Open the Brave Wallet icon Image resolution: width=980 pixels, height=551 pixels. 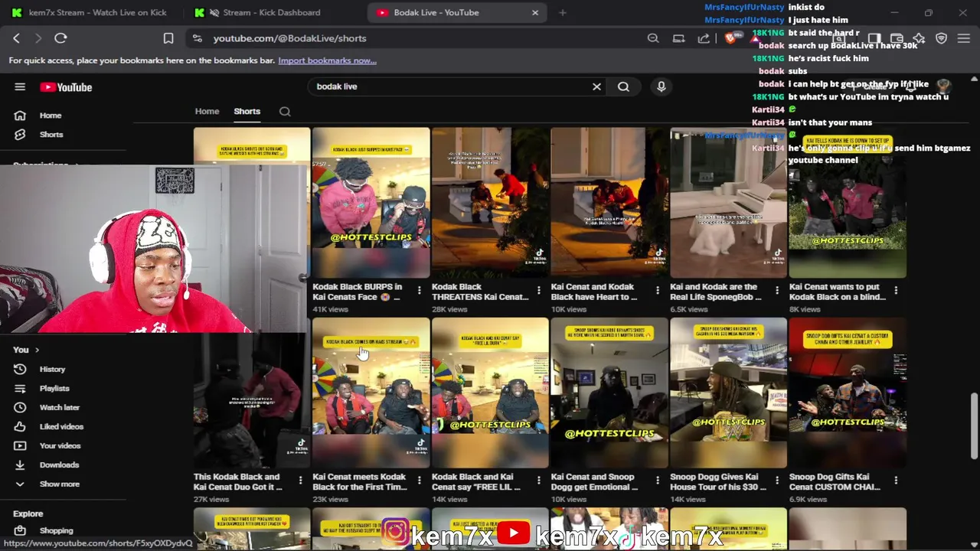(x=897, y=38)
